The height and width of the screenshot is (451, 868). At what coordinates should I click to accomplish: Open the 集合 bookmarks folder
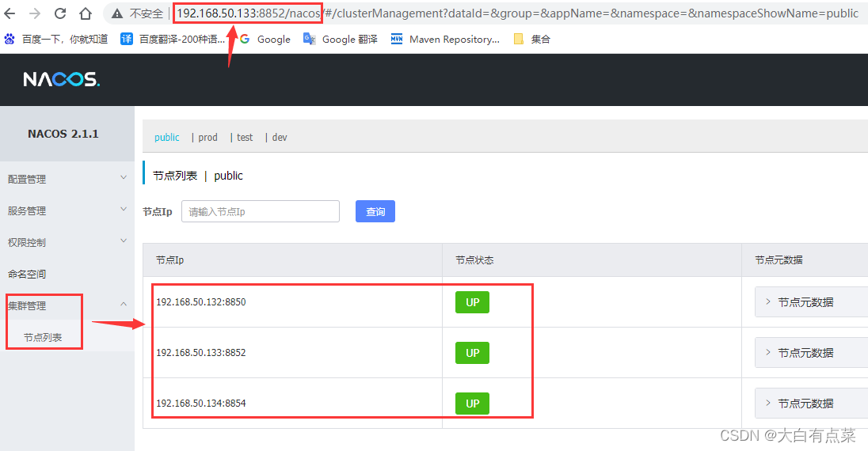tap(531, 40)
